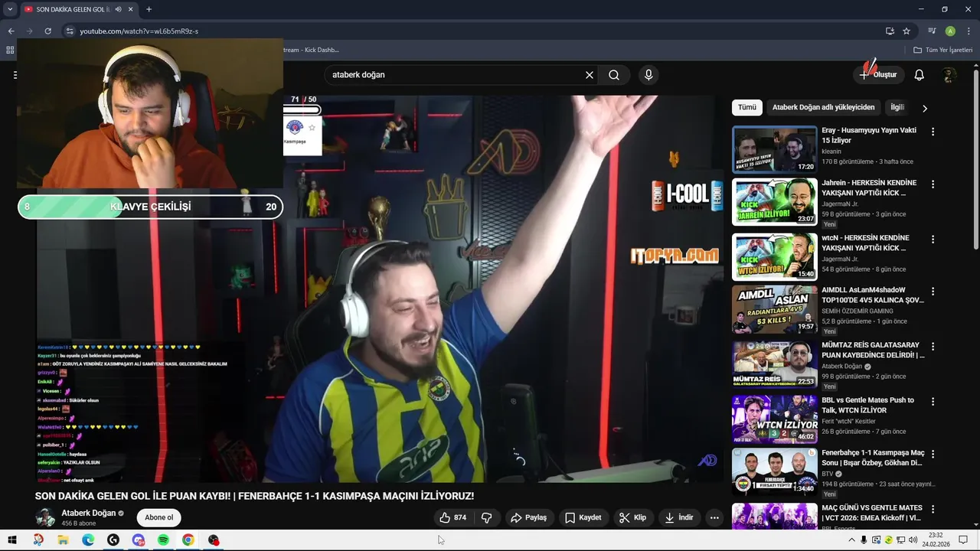Screen dimensions: 980x551
Task: Click the install app icon in address bar
Action: (x=890, y=31)
